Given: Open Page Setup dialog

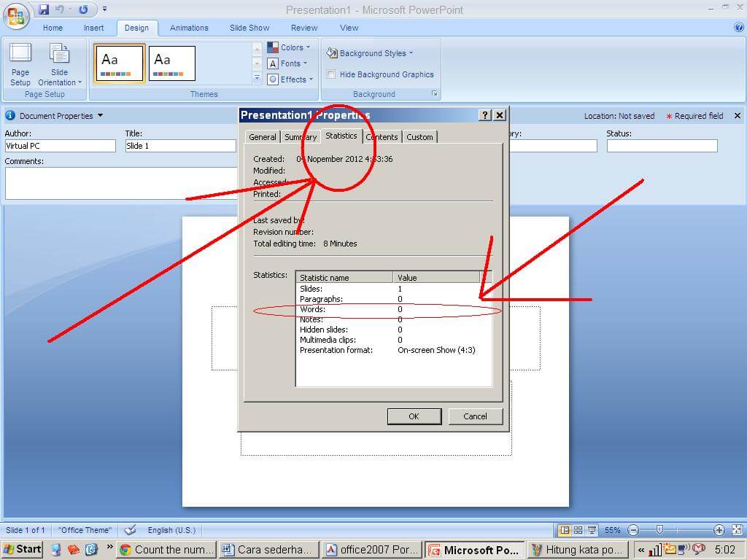Looking at the screenshot, I should click(20, 64).
